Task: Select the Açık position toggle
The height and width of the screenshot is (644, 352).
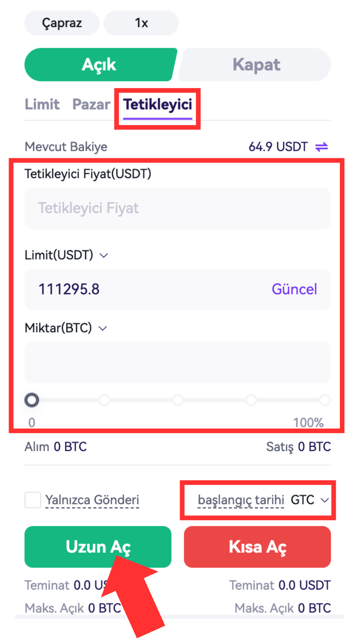Action: click(99, 65)
